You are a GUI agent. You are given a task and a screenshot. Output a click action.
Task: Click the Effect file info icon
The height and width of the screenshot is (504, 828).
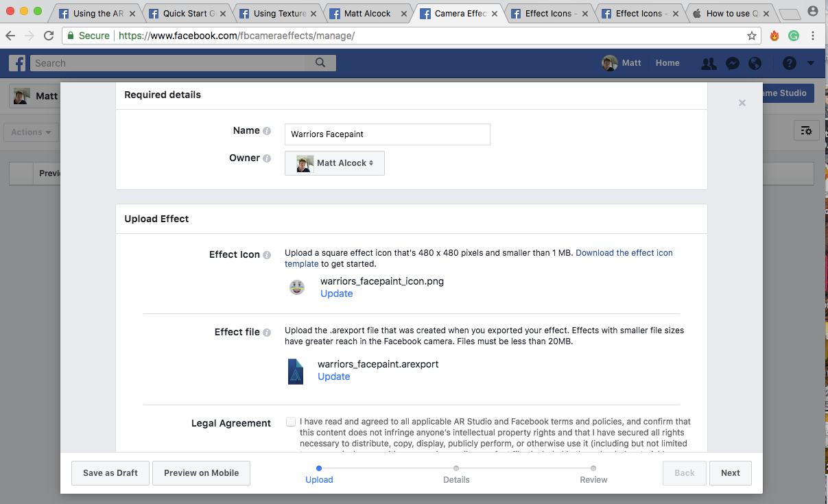(267, 333)
